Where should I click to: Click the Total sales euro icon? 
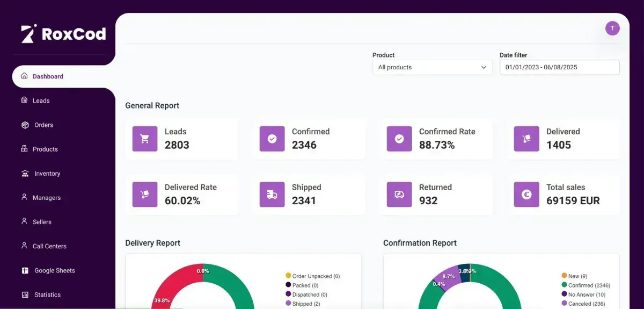pos(526,195)
